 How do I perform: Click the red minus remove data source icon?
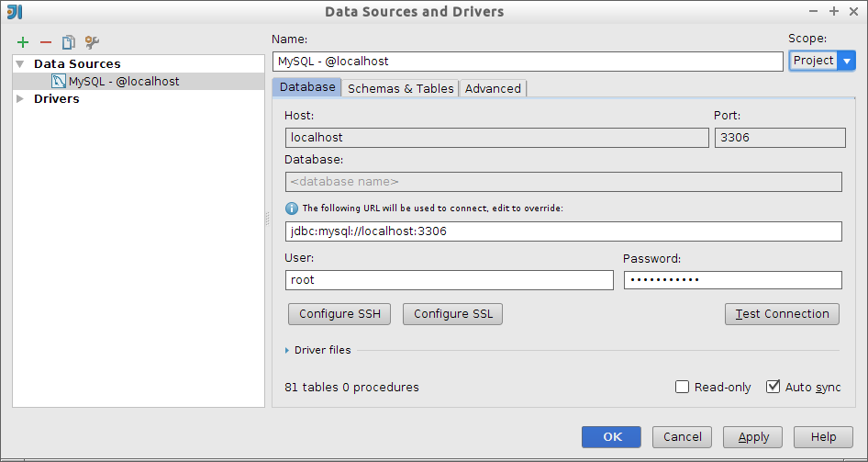(46, 42)
